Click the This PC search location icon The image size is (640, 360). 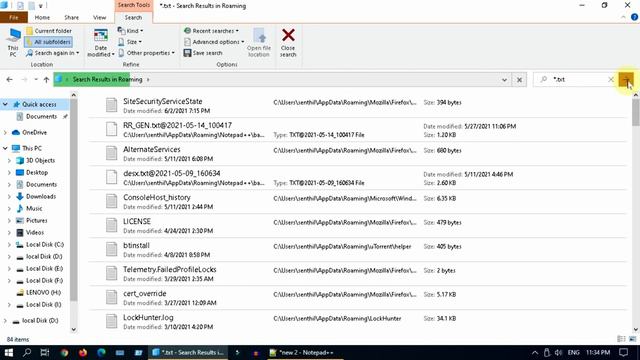tap(13, 42)
